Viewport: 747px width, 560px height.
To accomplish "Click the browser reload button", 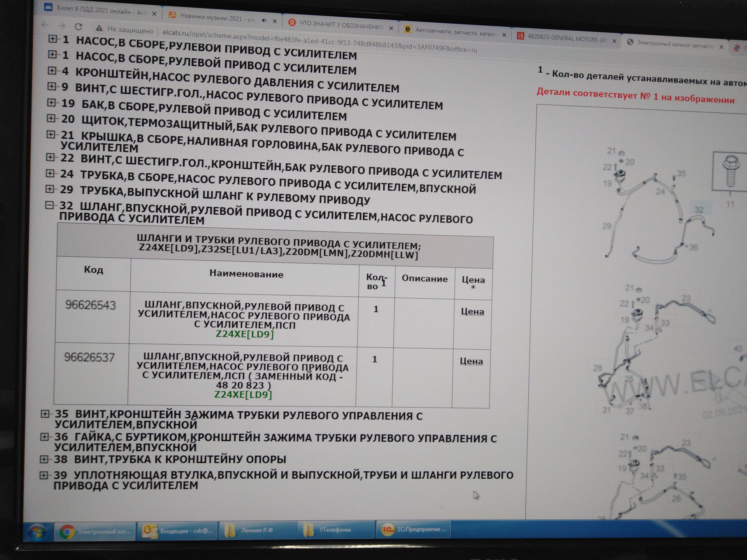I will [78, 26].
